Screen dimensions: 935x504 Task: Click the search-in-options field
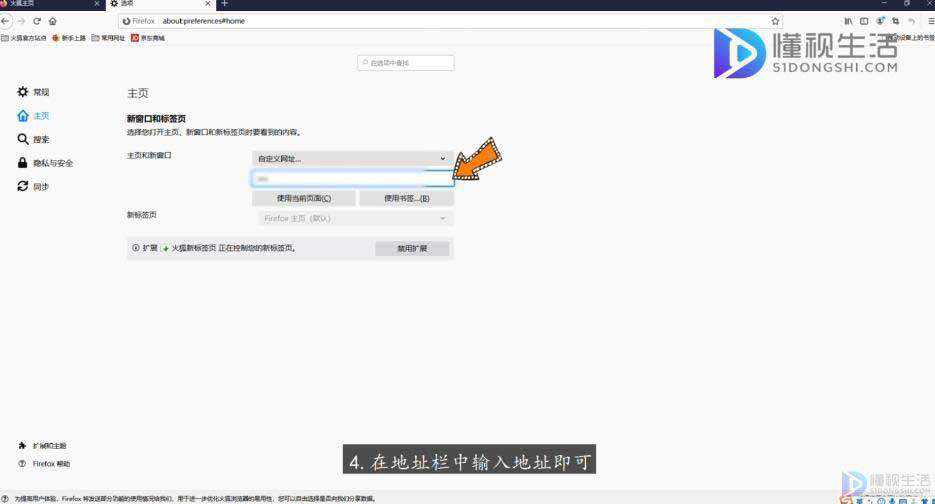405,63
